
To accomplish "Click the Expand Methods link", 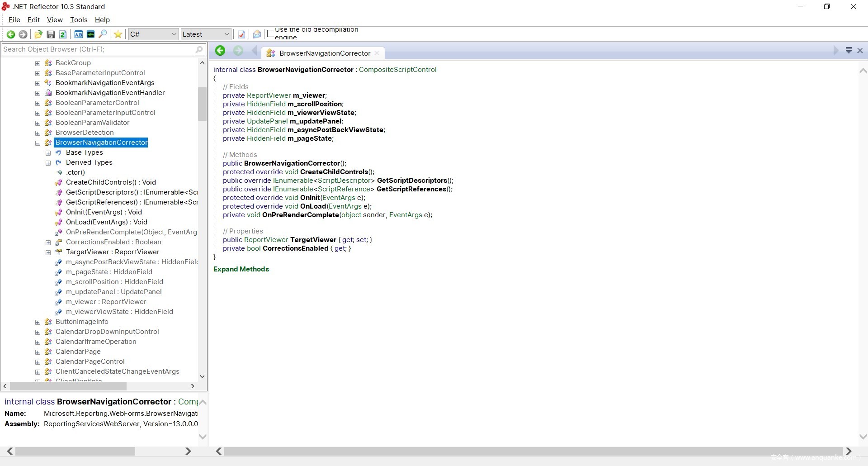I will [x=241, y=269].
